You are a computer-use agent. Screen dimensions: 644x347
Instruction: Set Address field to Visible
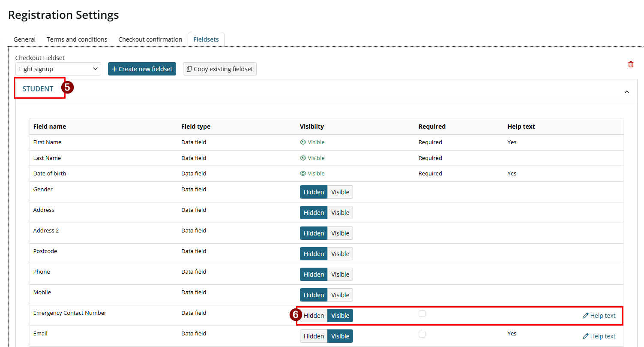click(x=340, y=213)
